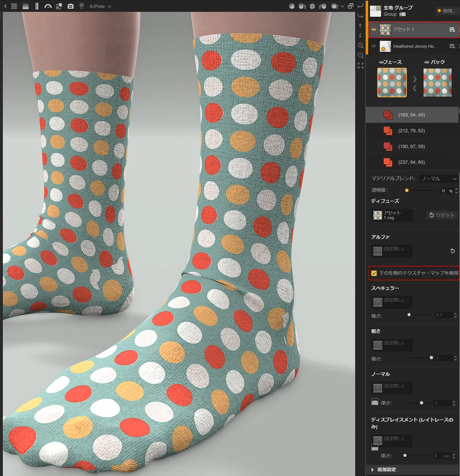Toggle the ノーマル invert icon beside 深さ
This screenshot has width=460, height=476.
(x=375, y=402)
